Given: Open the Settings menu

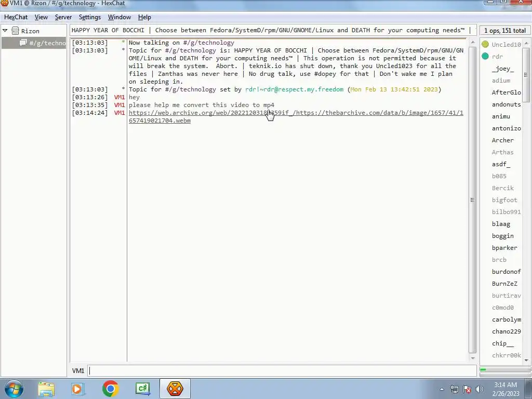Looking at the screenshot, I should point(89,17).
